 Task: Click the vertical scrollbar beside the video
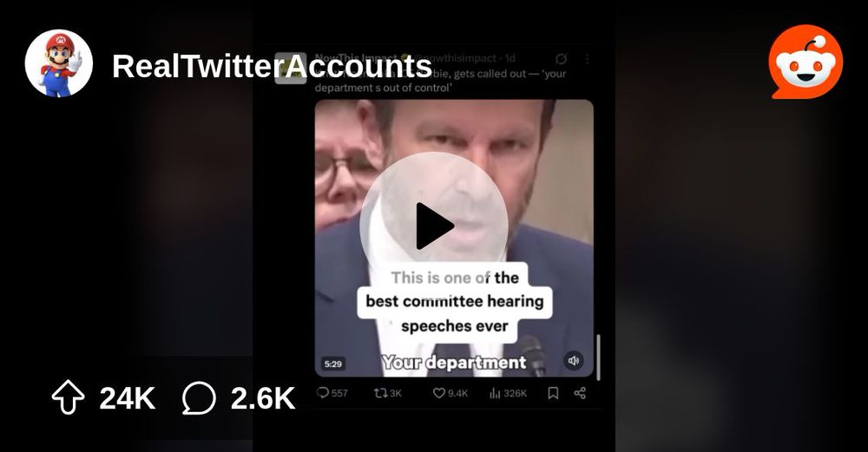tap(598, 357)
